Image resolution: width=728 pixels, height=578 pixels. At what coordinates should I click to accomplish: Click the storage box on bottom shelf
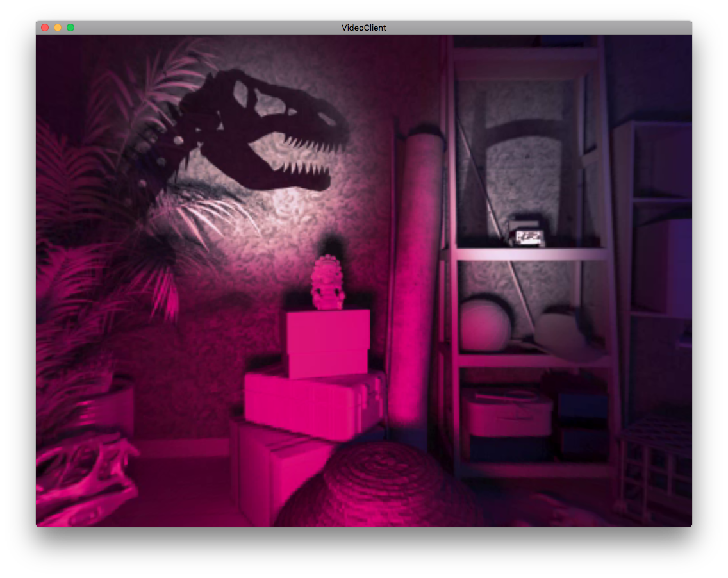pyautogui.click(x=506, y=413)
